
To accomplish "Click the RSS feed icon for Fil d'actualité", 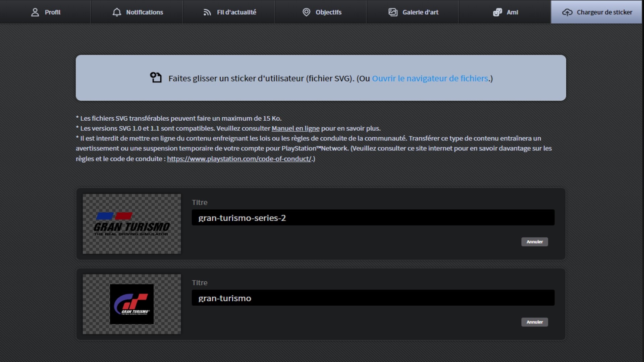I will (x=207, y=12).
